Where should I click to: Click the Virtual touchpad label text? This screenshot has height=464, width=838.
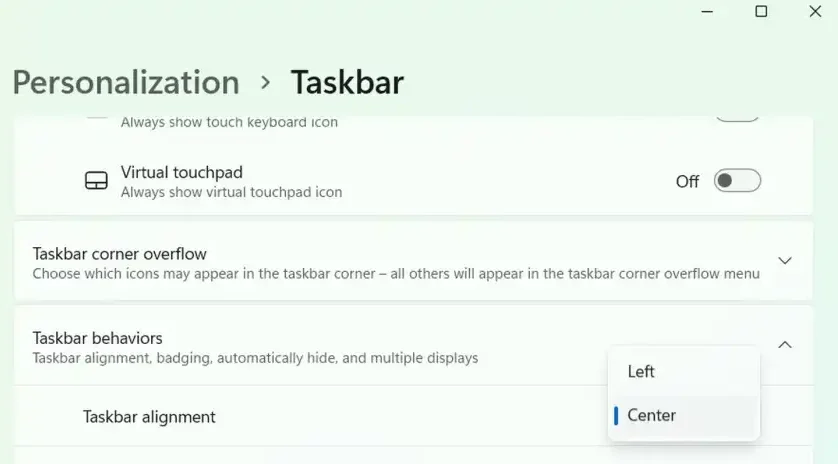[x=182, y=172]
